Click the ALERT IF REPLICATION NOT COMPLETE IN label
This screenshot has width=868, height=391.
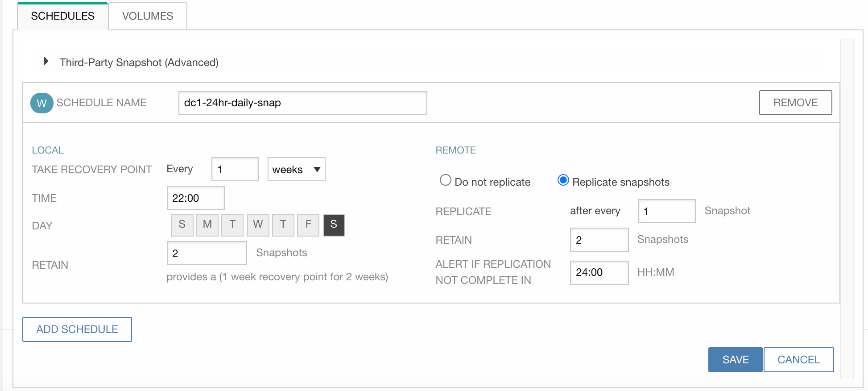(x=493, y=272)
